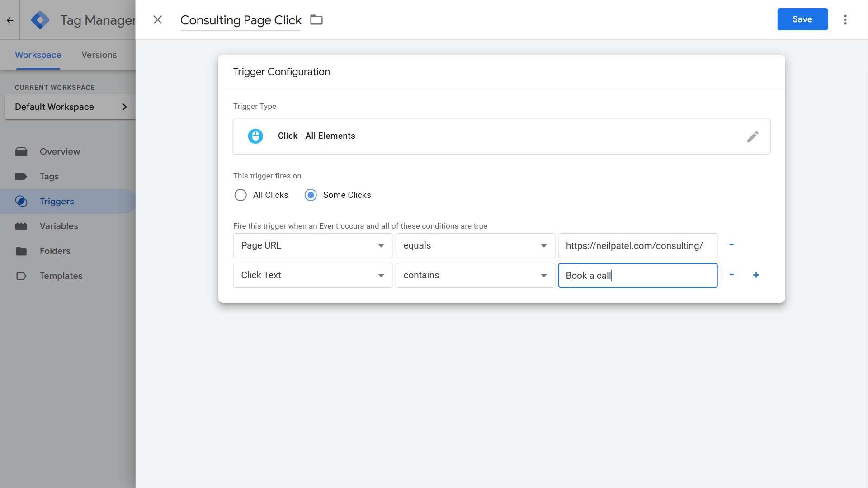This screenshot has width=868, height=488.
Task: Open the three-dot more options menu
Action: point(845,19)
